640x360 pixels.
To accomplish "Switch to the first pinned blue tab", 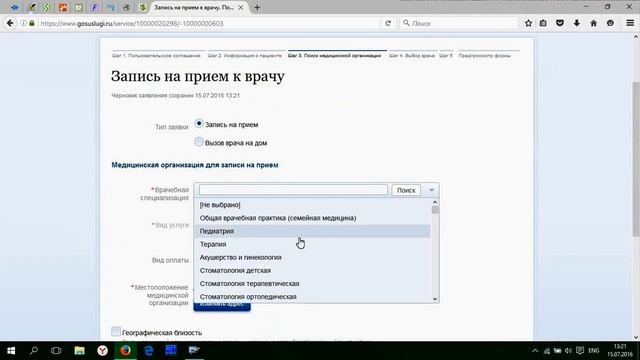I will (15, 7).
